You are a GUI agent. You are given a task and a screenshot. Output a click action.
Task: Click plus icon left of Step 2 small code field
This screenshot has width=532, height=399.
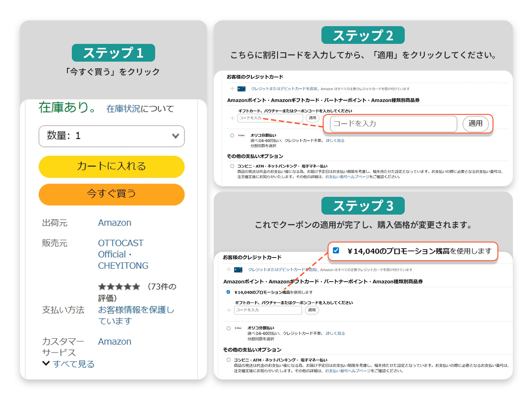point(232,118)
